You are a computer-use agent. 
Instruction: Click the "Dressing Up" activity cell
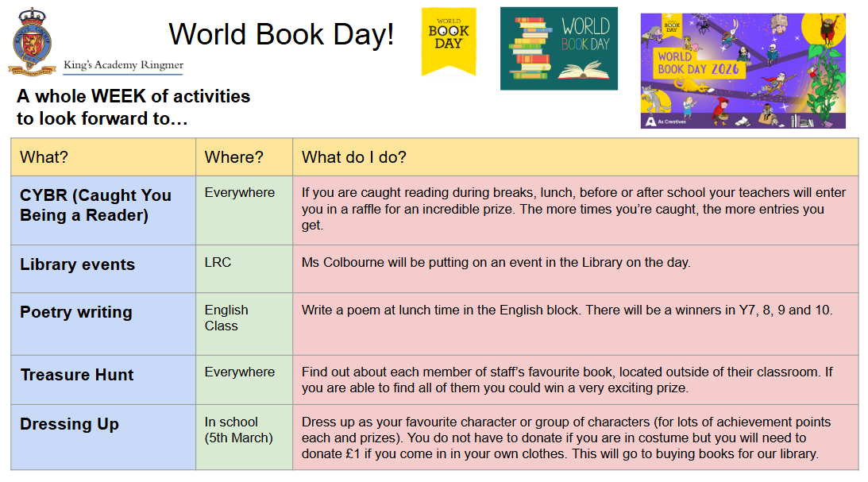[x=69, y=424]
